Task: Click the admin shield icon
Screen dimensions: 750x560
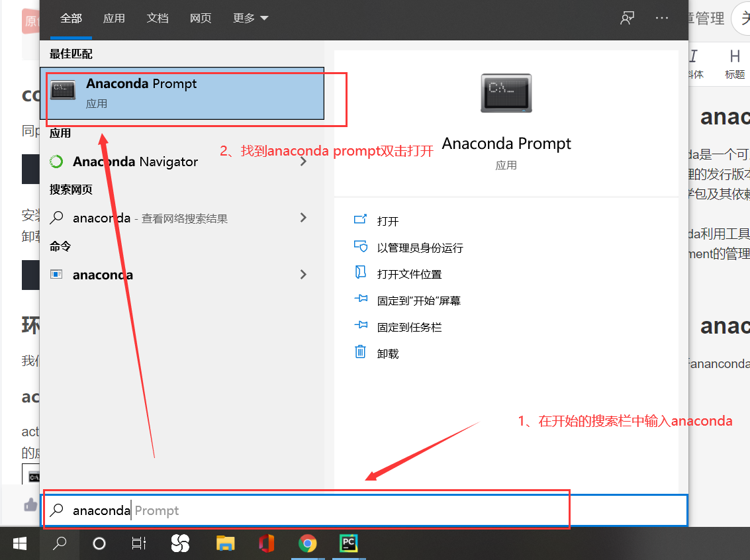Action: (x=360, y=246)
